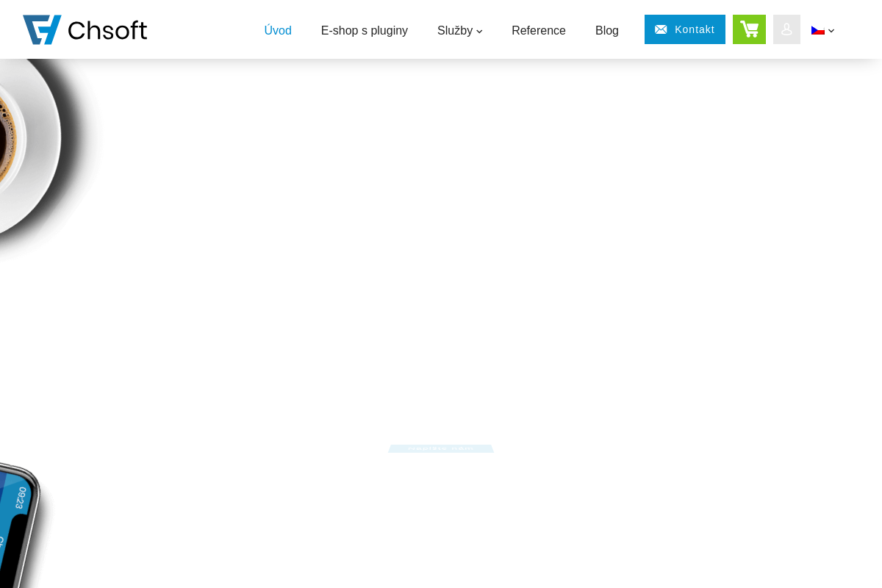
Task: Click the 09:23 clock on phone screen
Action: [x=21, y=498]
